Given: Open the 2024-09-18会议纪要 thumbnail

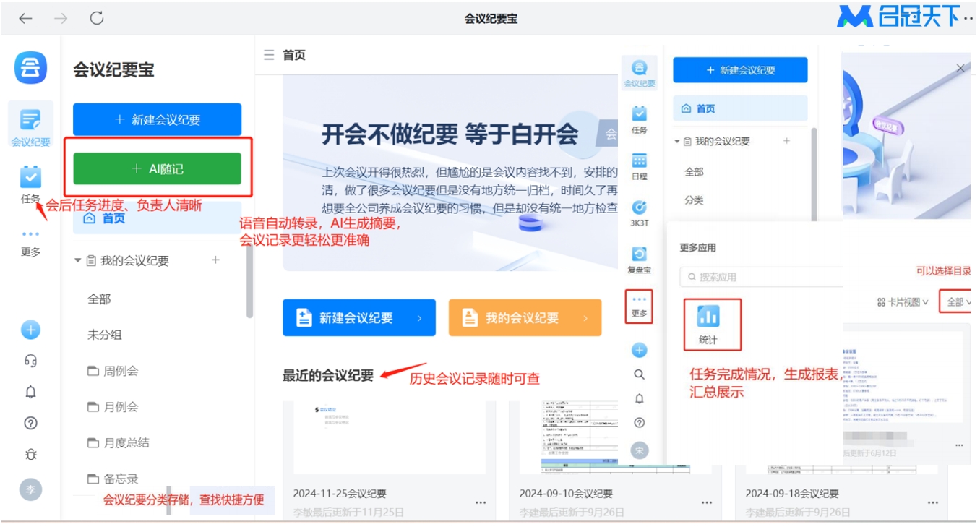Looking at the screenshot, I should point(842,468).
